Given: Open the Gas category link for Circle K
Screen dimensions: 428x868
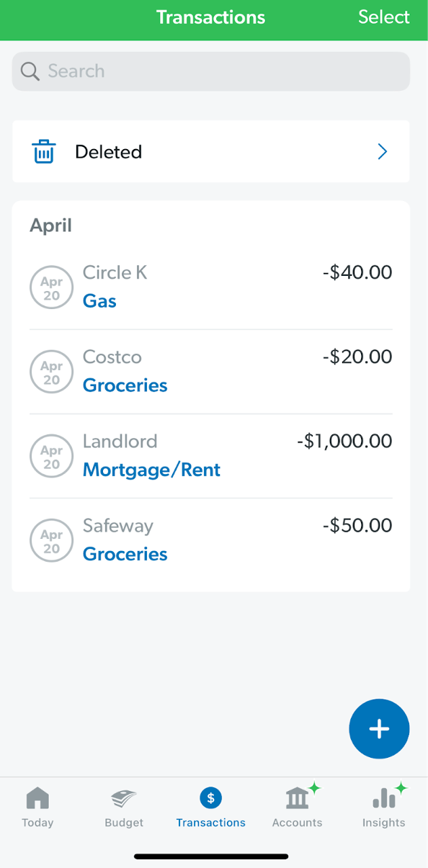Looking at the screenshot, I should click(x=99, y=301).
